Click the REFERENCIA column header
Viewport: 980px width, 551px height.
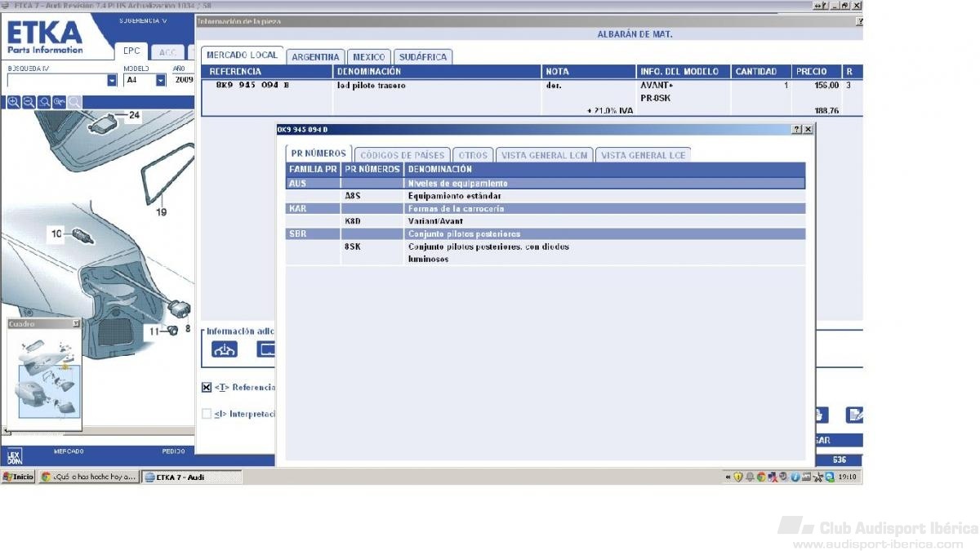pos(268,72)
